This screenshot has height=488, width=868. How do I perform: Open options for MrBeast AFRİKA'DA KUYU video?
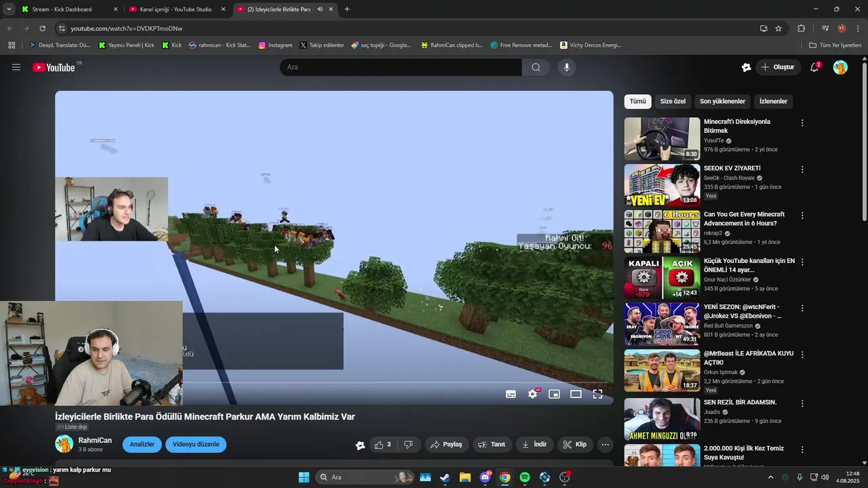coord(802,354)
